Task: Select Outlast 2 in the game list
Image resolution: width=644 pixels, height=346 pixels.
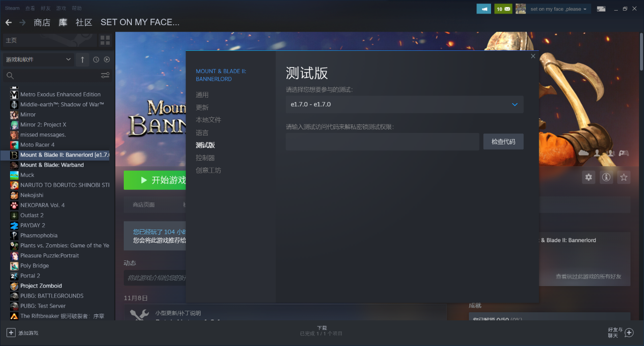Action: [32, 215]
